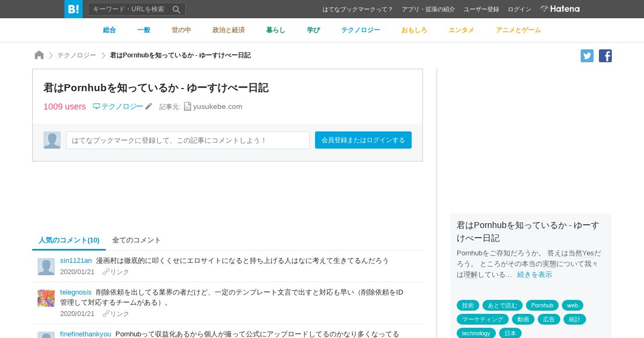
Task: Click the 日本 tag
Action: (x=510, y=333)
